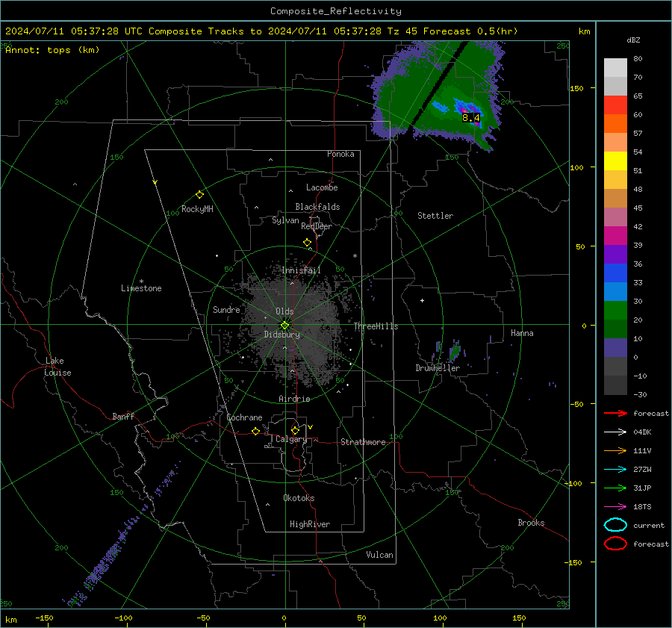Click the Lake Louise label
This screenshot has height=628, width=672.
(57, 367)
